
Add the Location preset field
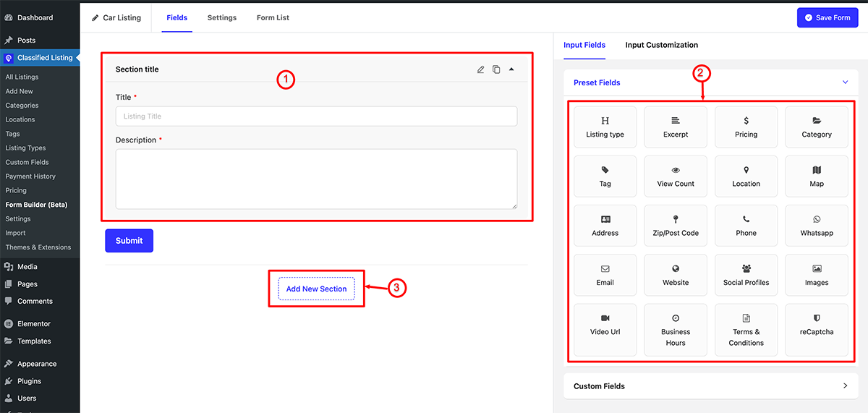pos(746,176)
